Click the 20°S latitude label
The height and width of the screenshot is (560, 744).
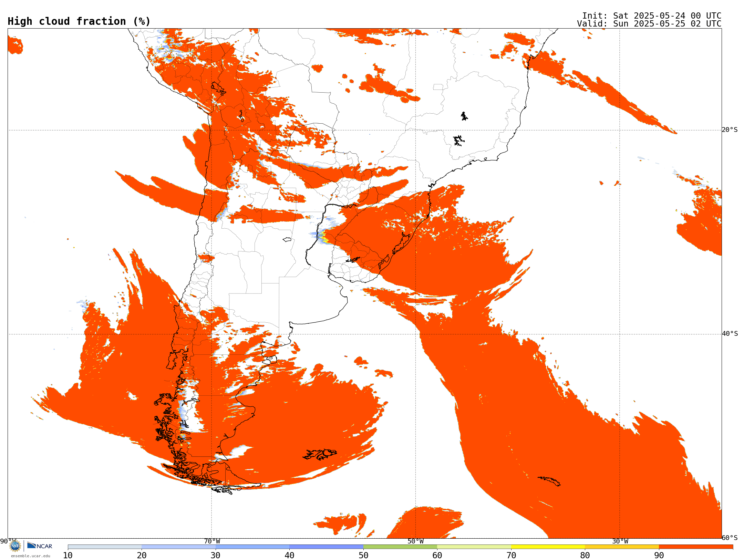pyautogui.click(x=730, y=130)
